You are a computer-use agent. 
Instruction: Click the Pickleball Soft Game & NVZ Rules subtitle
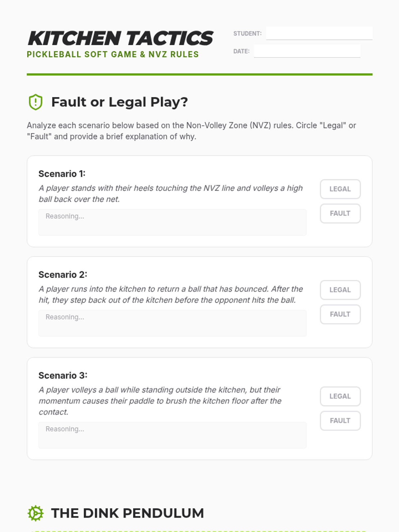coord(113,55)
